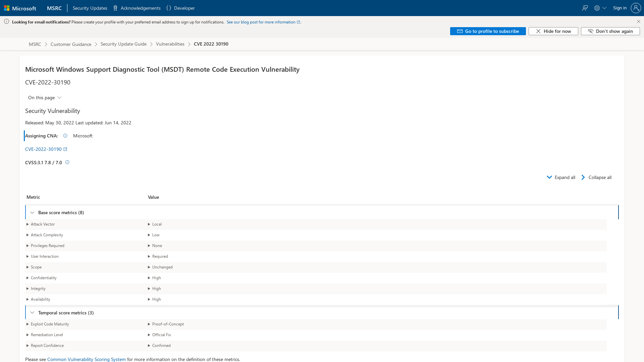
Task: Expand the Official Fix value description
Action: (x=159, y=335)
